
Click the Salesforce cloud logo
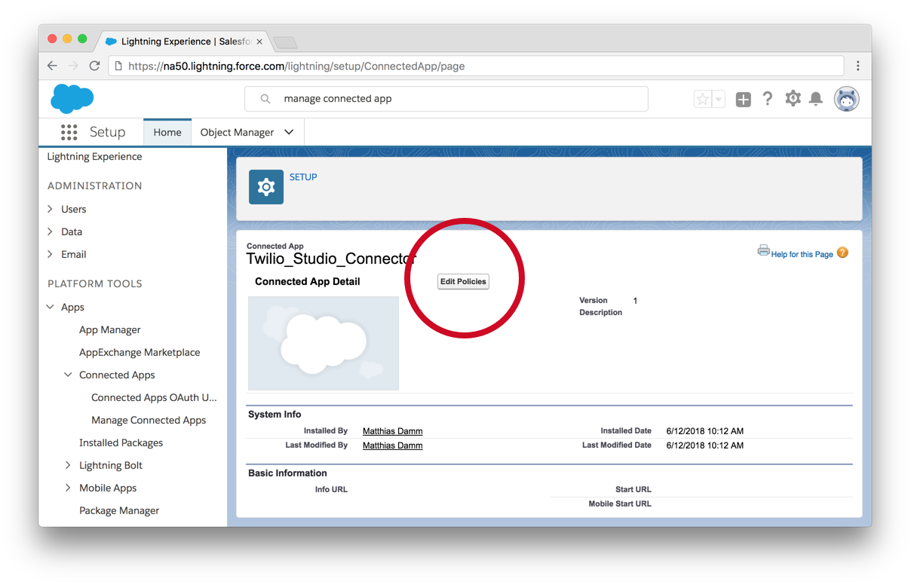pyautogui.click(x=72, y=99)
